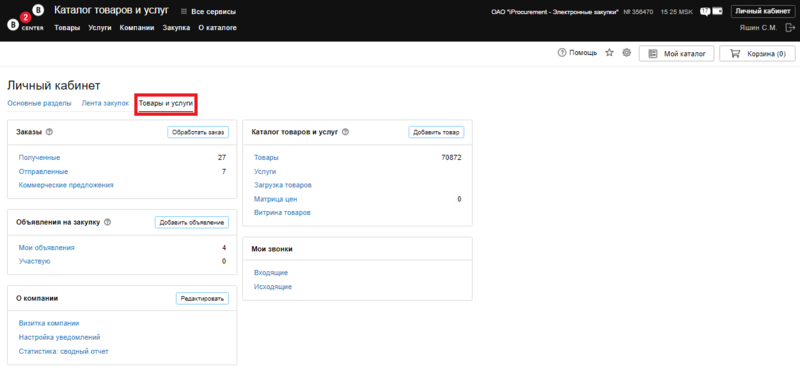This screenshot has width=800, height=371.
Task: Click Обработать заказ button
Action: pos(198,132)
